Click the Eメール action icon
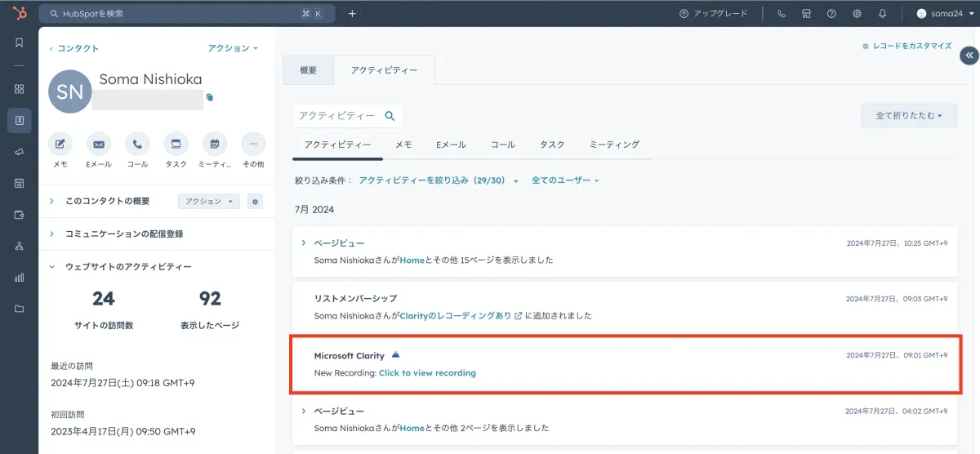 tap(99, 144)
